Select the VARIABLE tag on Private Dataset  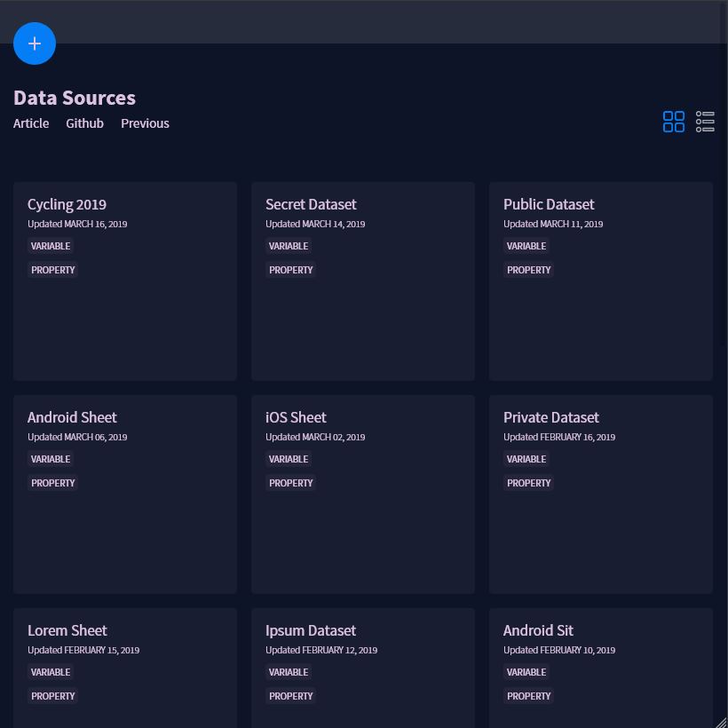[526, 459]
